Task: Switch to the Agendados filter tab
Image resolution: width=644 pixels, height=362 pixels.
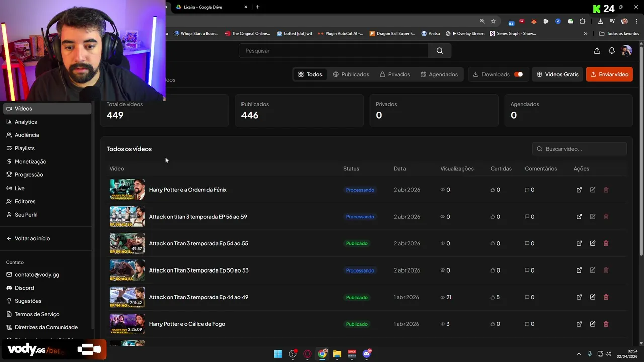Action: (439, 74)
